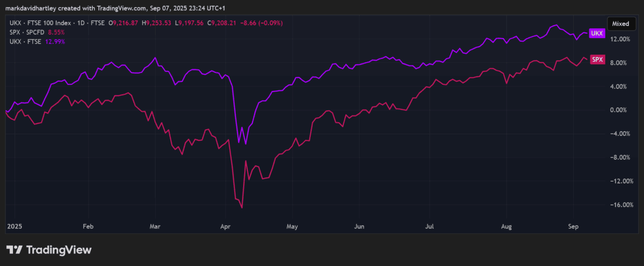Screen dimensions: 644x266
Task: Click the UKX FTSE 12.99% legend row
Action: pyautogui.click(x=37, y=41)
